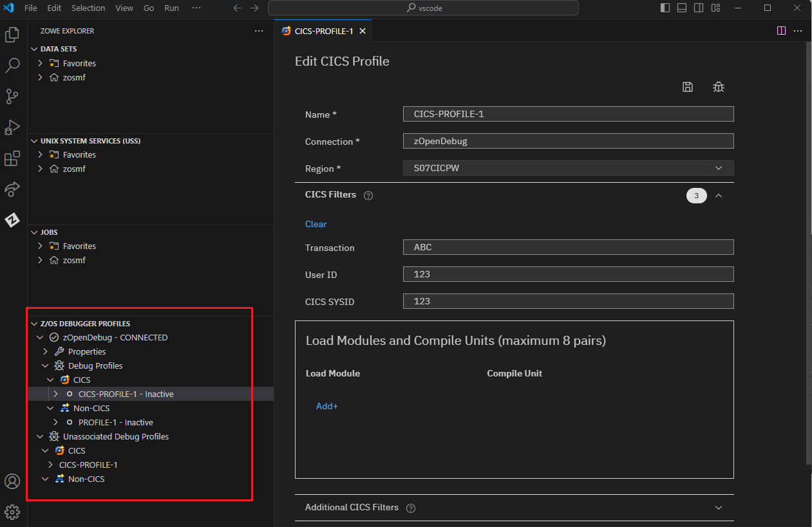The image size is (812, 527).
Task: Open the Extensions view
Action: 12,158
